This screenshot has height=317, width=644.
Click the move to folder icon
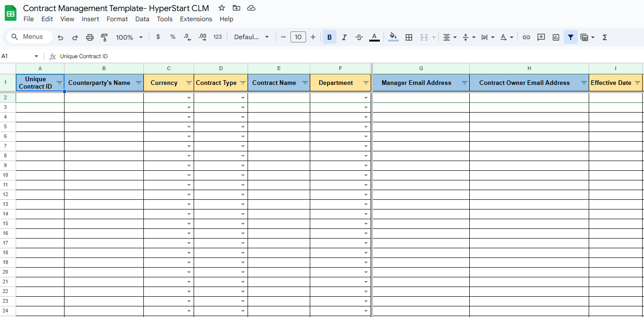236,8
